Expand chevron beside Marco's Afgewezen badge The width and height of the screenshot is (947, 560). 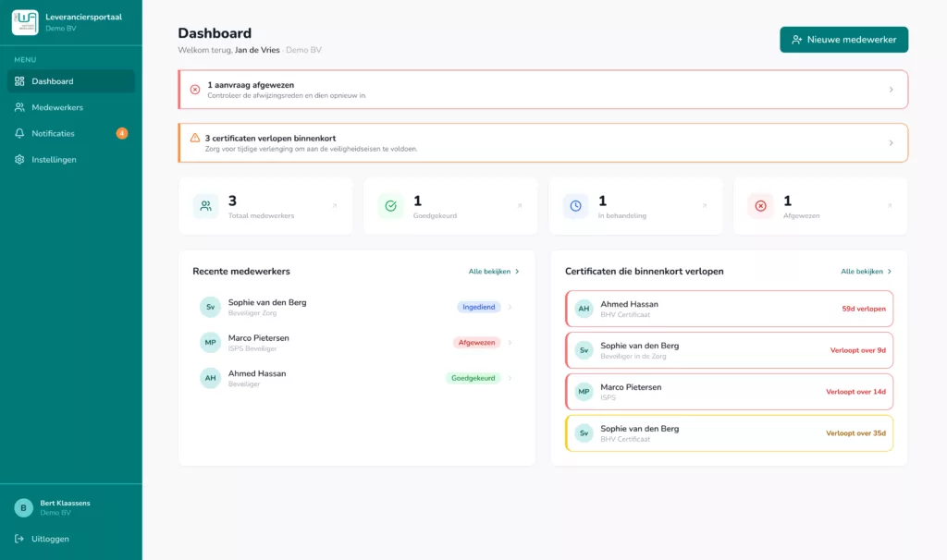[510, 343]
